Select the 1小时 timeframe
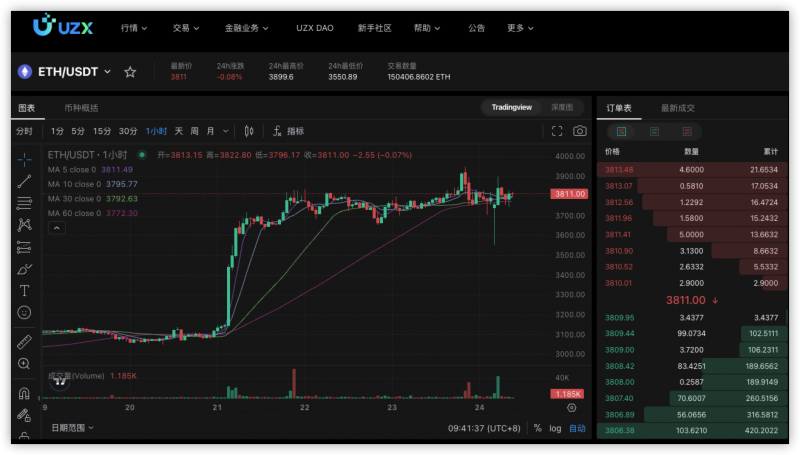 [x=156, y=131]
